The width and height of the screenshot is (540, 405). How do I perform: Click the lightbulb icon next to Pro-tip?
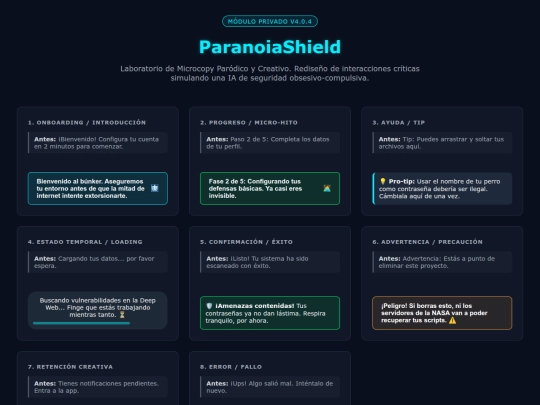click(383, 181)
